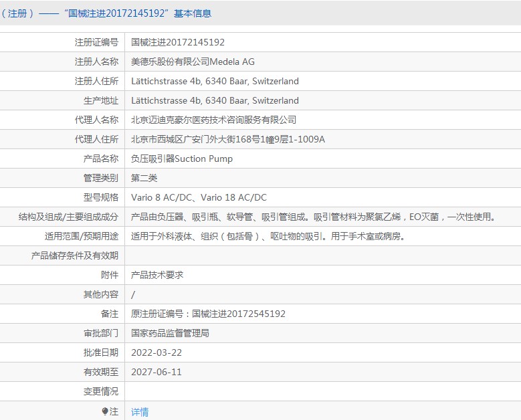Click the 注册证编号 label
521x420 pixels.
click(97, 42)
